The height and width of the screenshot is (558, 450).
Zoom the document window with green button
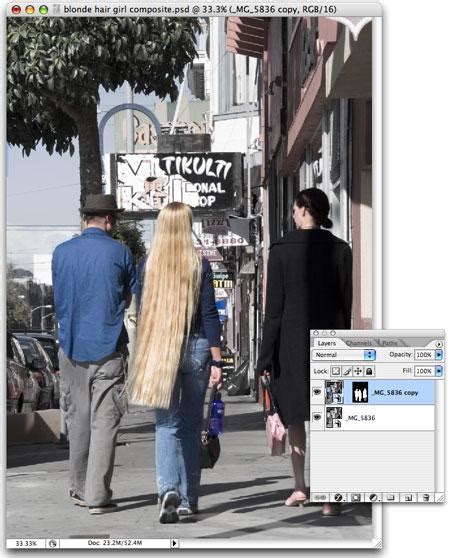(43, 10)
